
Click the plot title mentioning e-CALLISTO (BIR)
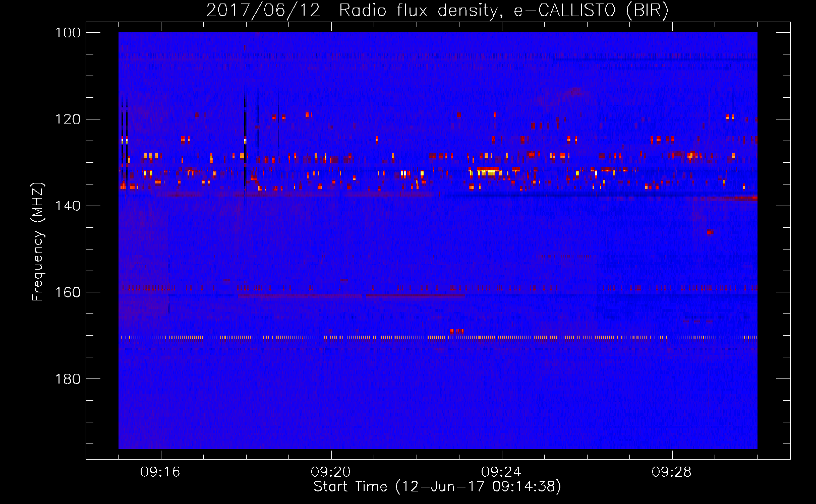pos(437,10)
